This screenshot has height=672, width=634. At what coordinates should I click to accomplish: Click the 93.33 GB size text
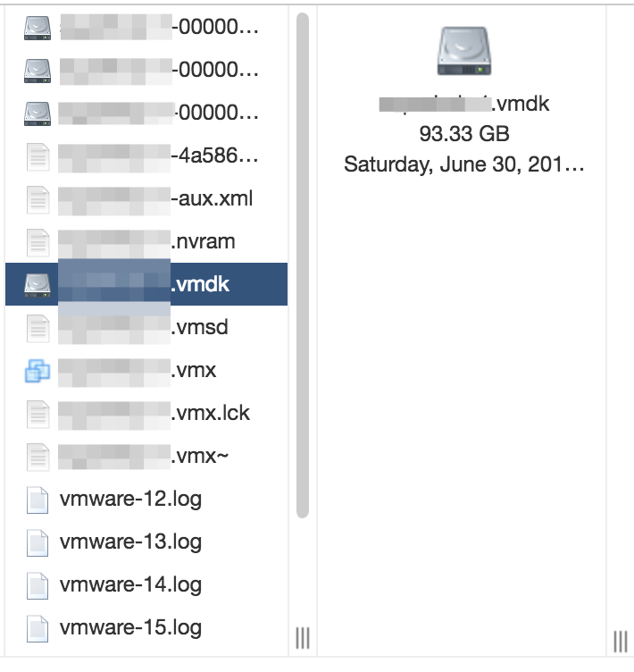464,134
